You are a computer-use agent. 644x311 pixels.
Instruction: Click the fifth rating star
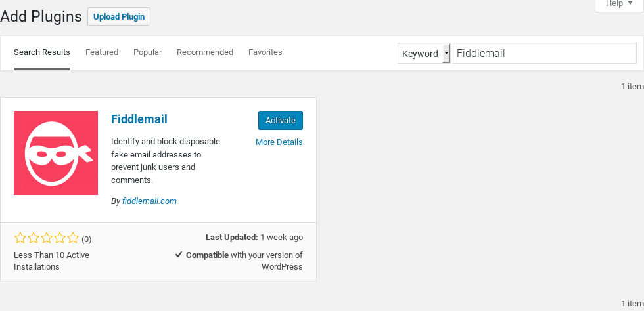point(73,238)
